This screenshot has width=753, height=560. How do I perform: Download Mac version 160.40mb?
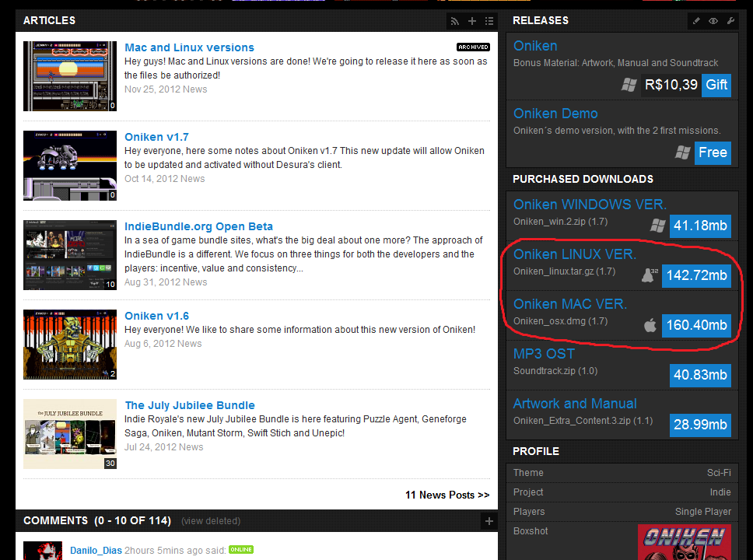point(696,325)
